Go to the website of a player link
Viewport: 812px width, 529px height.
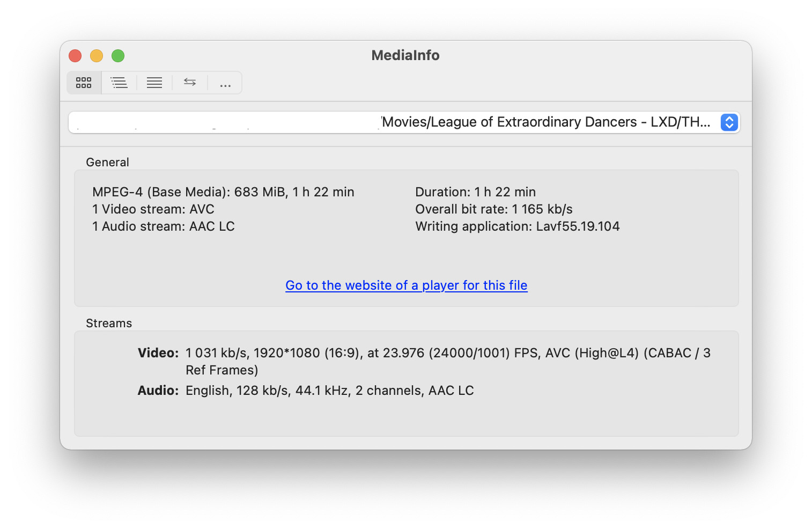tap(406, 285)
